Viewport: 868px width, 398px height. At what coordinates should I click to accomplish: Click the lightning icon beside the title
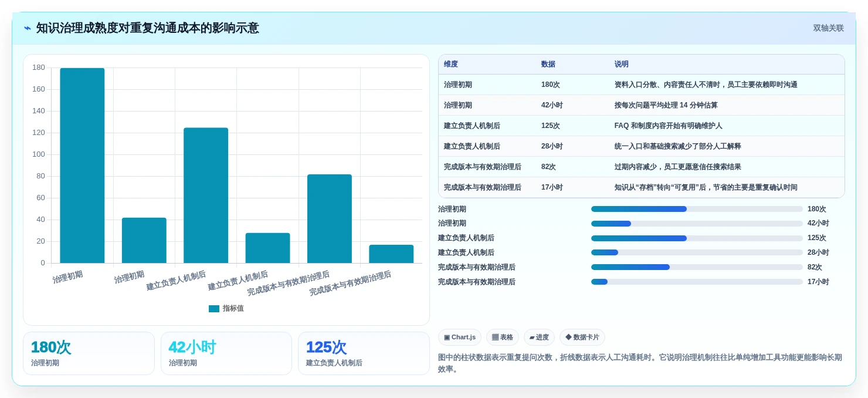coord(28,28)
